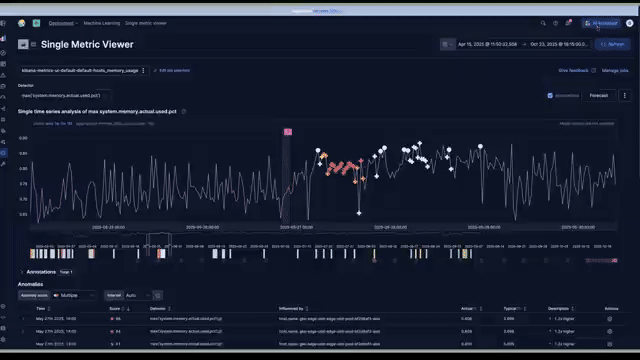
Task: Open the Detector max(system.memory.actual.used.pct) dropdown
Action: click(64, 96)
